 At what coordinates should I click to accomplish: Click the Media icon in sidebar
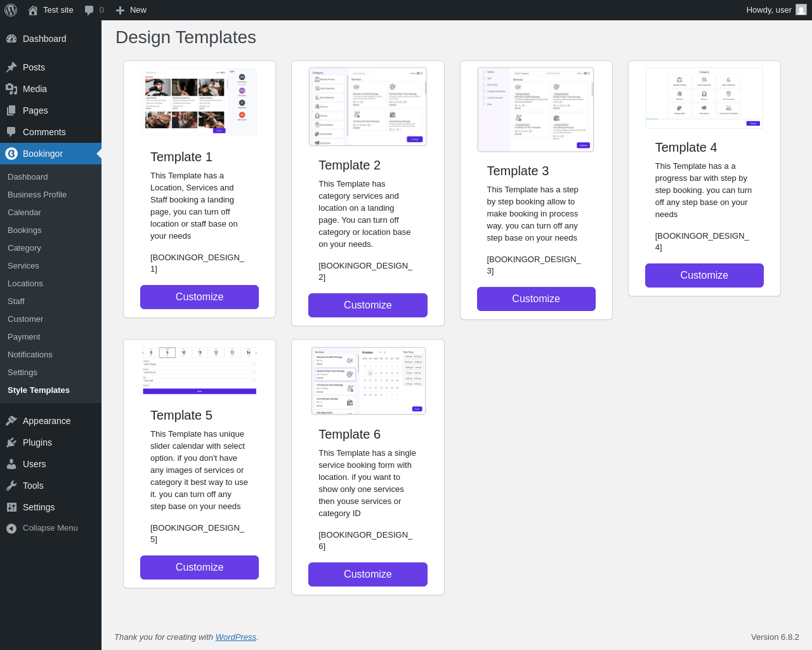[x=11, y=89]
